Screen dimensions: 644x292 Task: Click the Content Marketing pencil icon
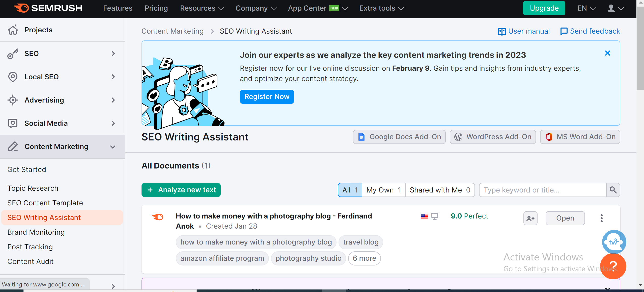tap(13, 147)
